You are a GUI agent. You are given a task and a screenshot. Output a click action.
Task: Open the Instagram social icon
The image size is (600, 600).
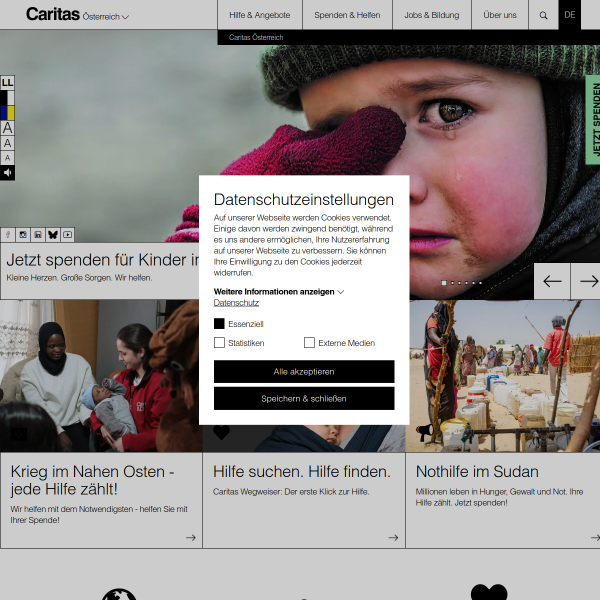23,235
